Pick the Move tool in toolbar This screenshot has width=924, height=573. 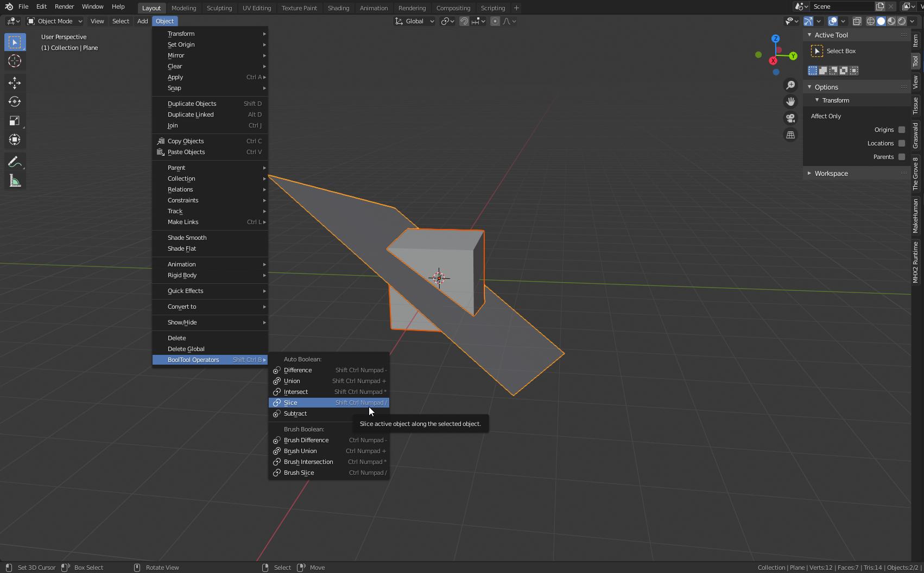(x=15, y=82)
